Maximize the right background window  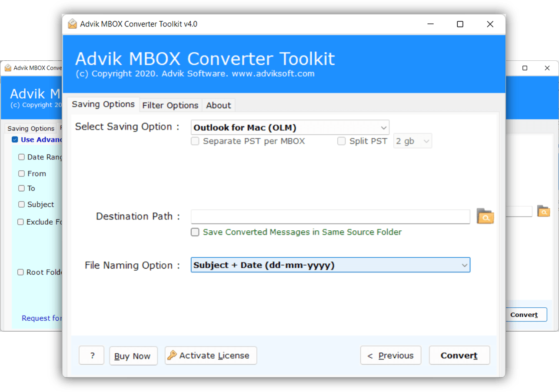525,68
